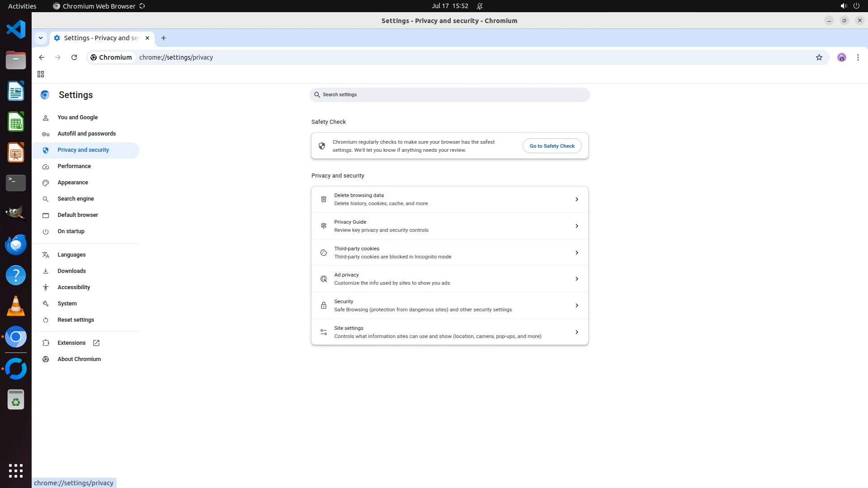Switch to the Autofill and passwords section

(86, 134)
